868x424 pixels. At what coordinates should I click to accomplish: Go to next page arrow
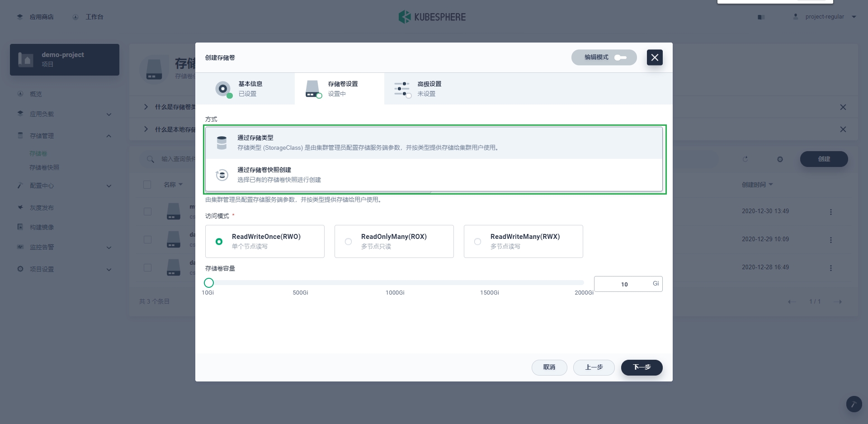(838, 302)
